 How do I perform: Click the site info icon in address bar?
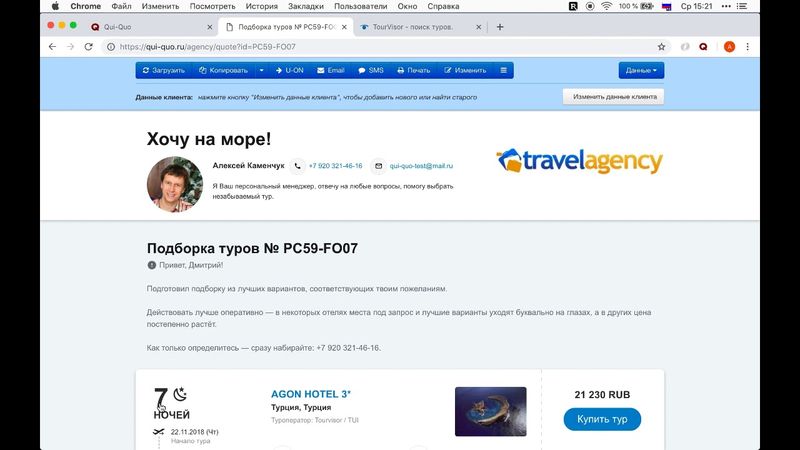[111, 46]
